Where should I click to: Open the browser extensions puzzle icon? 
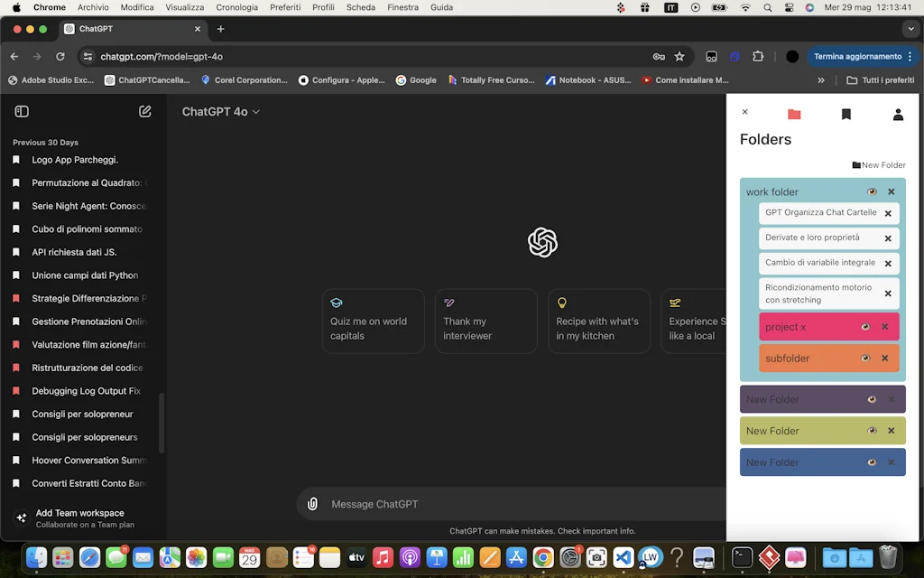click(x=759, y=55)
